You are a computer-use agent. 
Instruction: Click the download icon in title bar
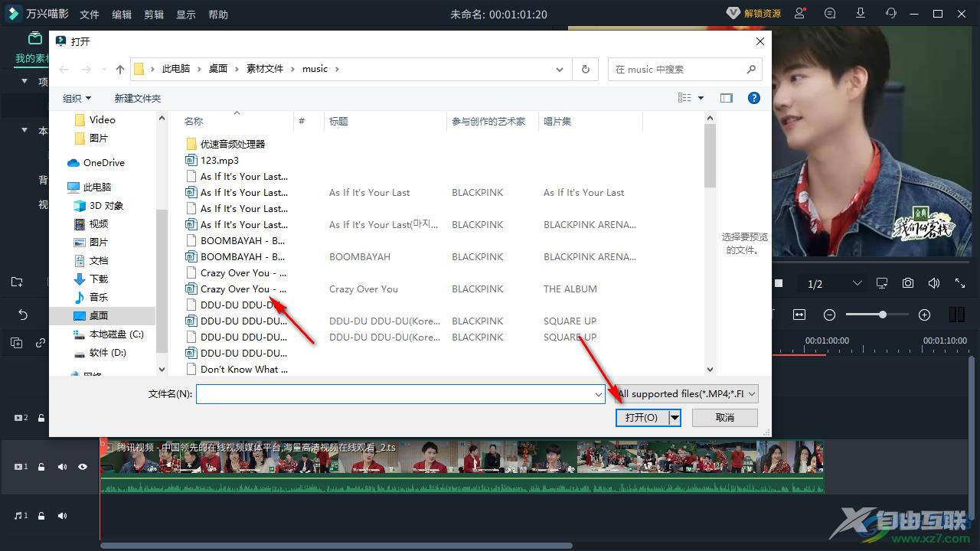861,14
